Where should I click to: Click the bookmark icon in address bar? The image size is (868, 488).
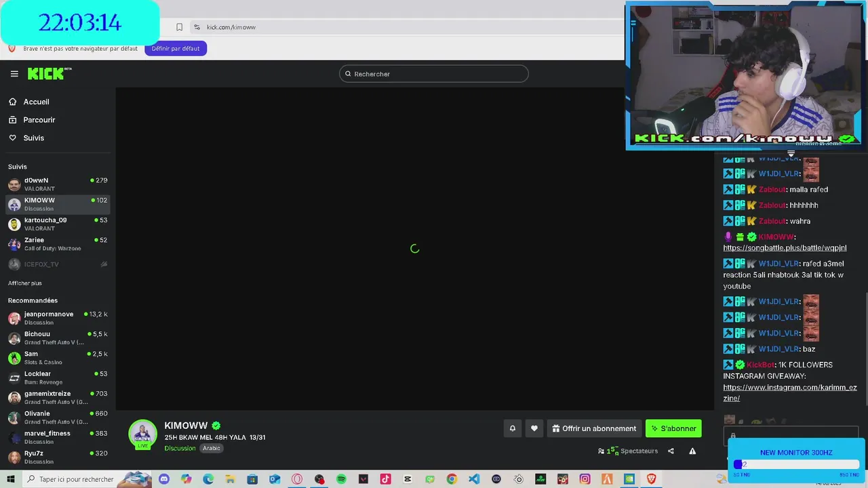point(179,27)
